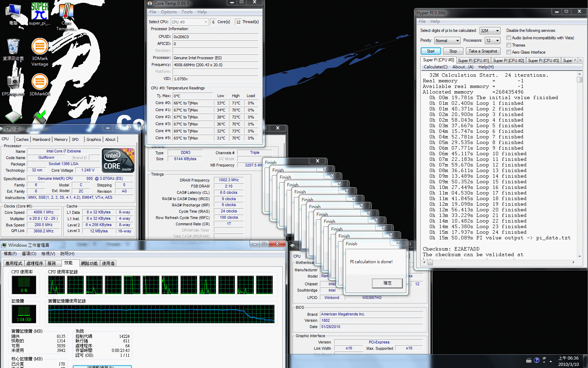
Task: Click the CPUID field showing 0x206C0
Action: tap(215, 37)
